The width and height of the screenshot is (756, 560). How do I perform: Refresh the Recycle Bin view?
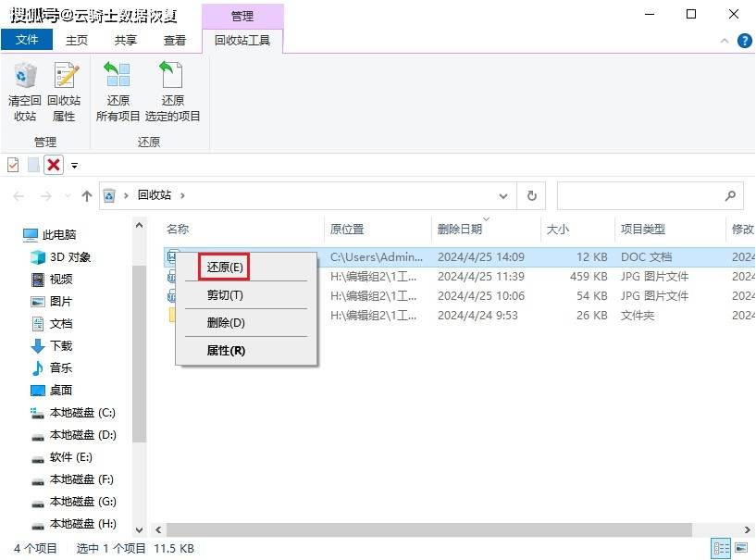pos(531,196)
